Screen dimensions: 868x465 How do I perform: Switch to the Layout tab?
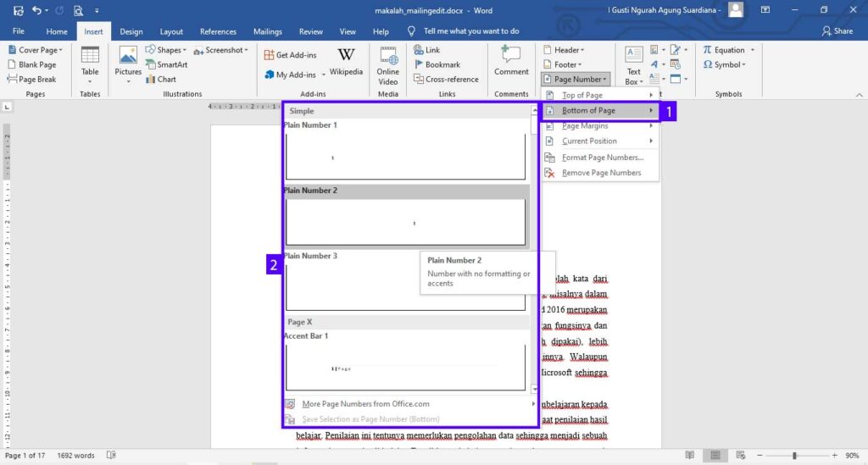[171, 31]
